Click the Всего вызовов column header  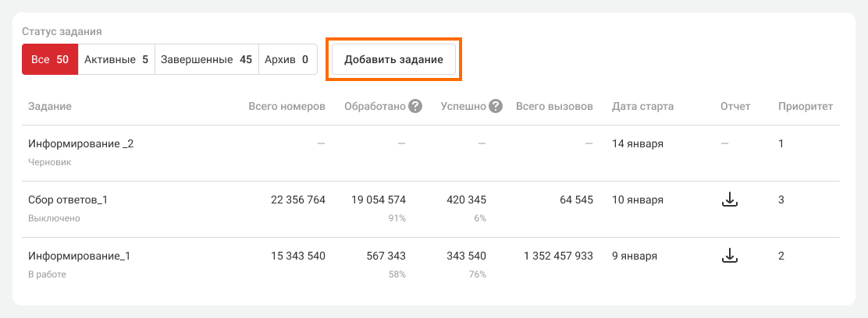click(x=554, y=106)
